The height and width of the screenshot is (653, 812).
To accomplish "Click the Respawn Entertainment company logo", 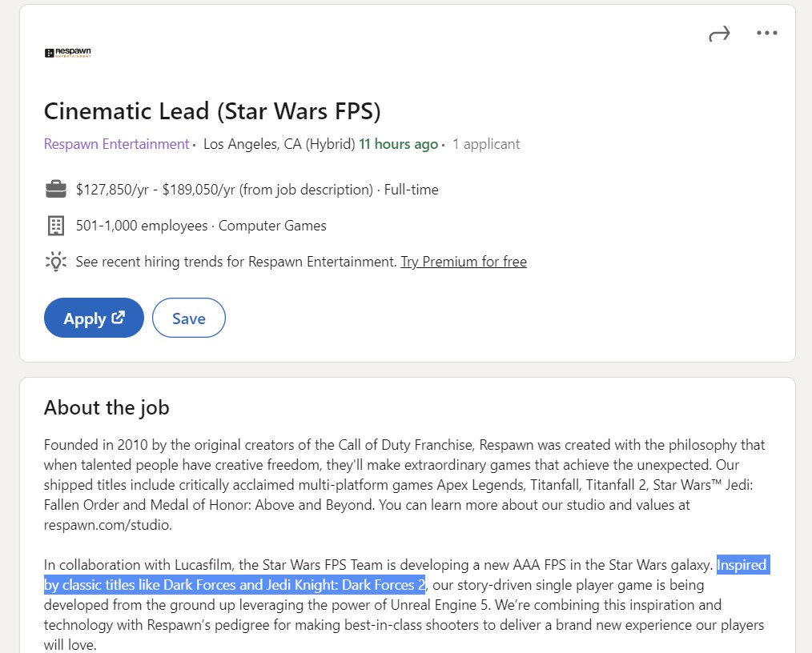I will (68, 53).
